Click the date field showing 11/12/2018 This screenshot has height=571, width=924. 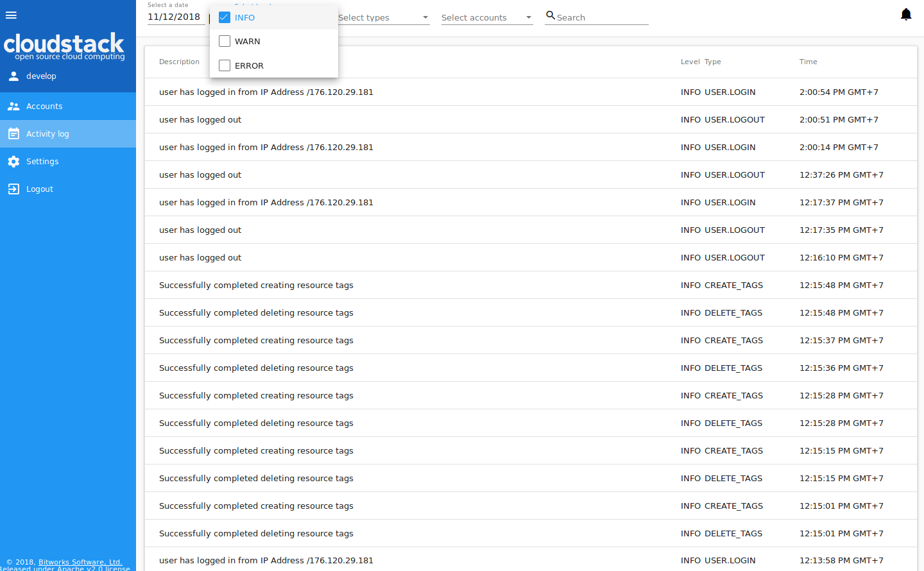click(174, 17)
